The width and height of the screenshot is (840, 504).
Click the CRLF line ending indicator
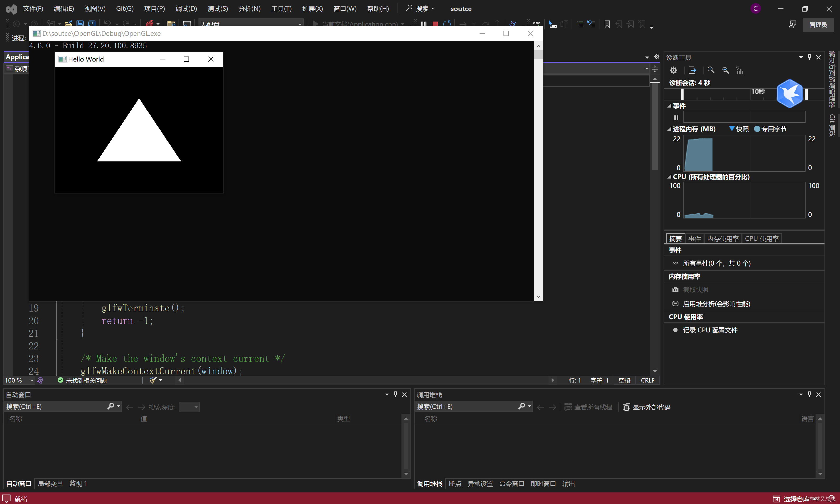click(648, 380)
